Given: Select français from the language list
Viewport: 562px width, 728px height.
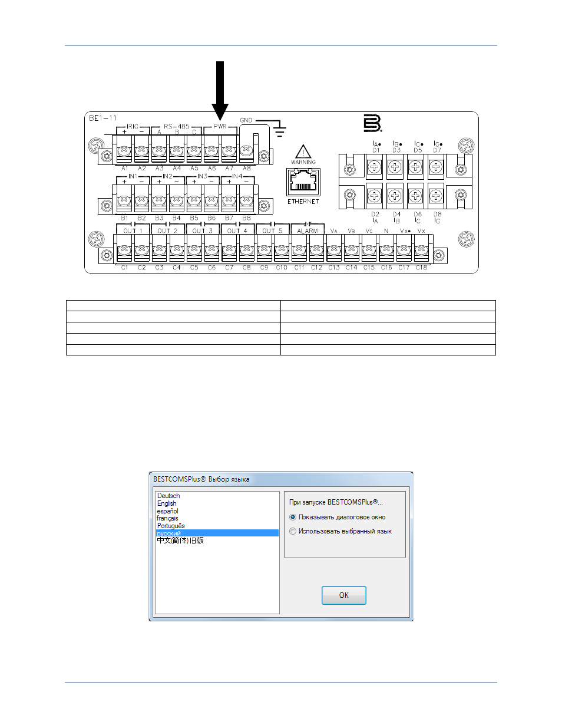Looking at the screenshot, I should point(167,518).
